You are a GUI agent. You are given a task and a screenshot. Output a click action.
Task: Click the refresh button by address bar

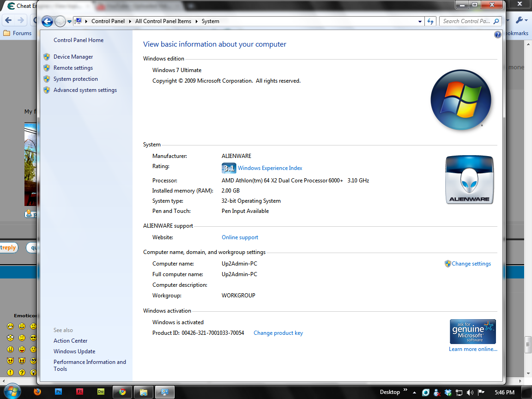430,21
